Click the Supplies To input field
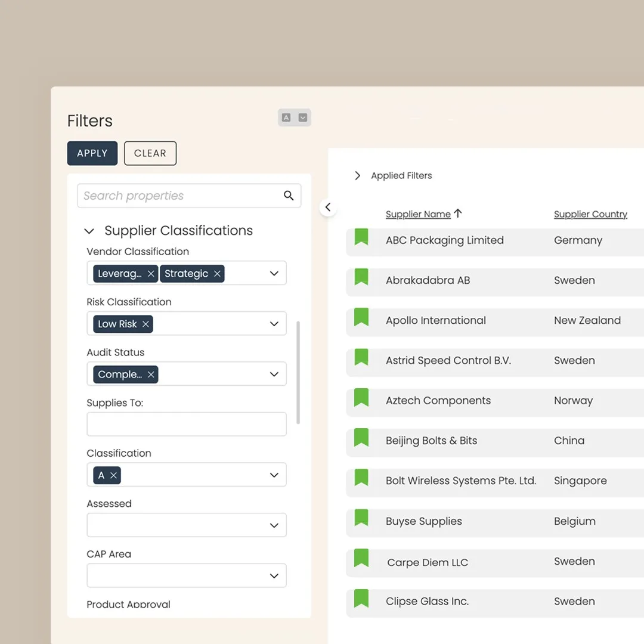This screenshot has height=644, width=644. point(187,425)
